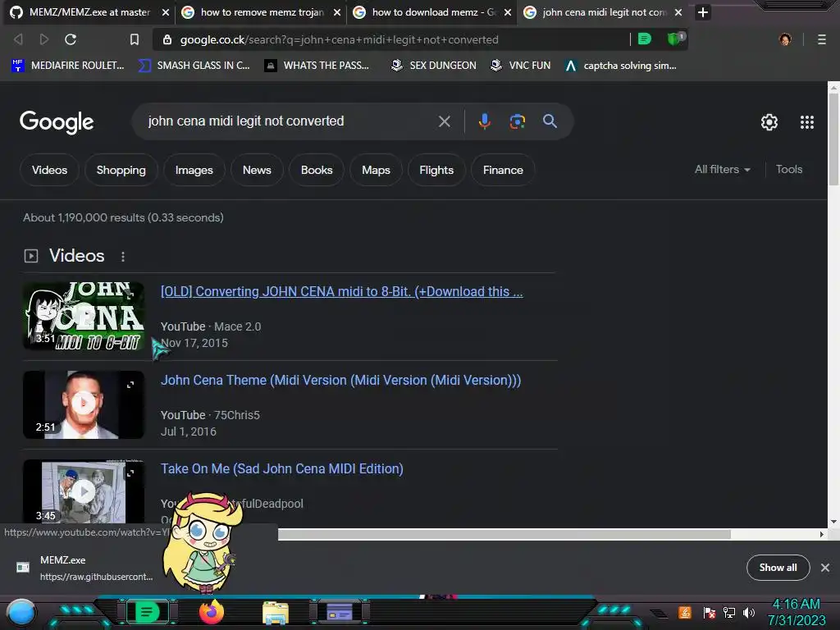Click the browser back arrow

click(18, 39)
